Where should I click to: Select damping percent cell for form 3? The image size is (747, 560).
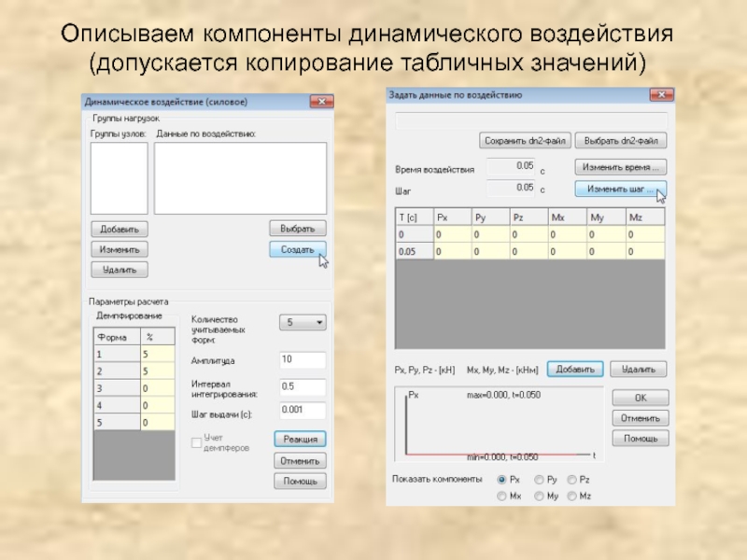coord(158,388)
